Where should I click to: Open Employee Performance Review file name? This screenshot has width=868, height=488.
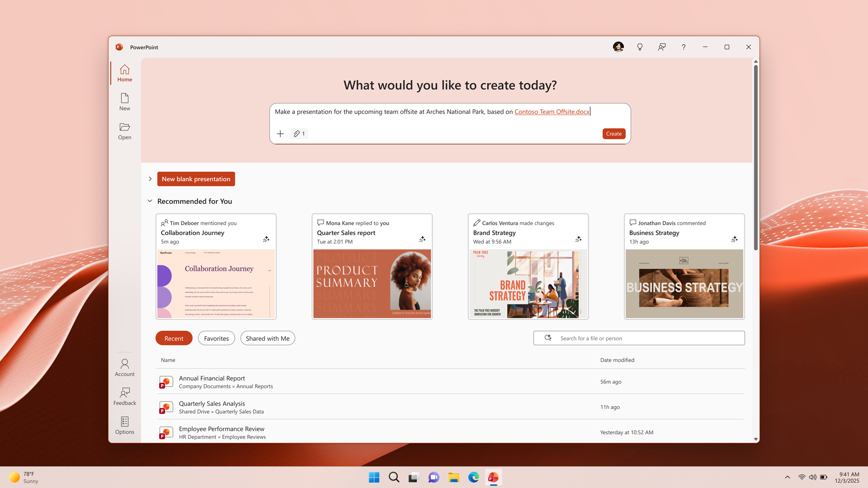point(222,429)
